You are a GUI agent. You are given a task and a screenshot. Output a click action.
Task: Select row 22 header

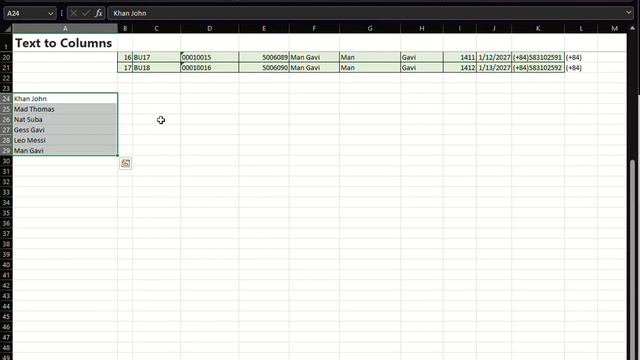6,78
